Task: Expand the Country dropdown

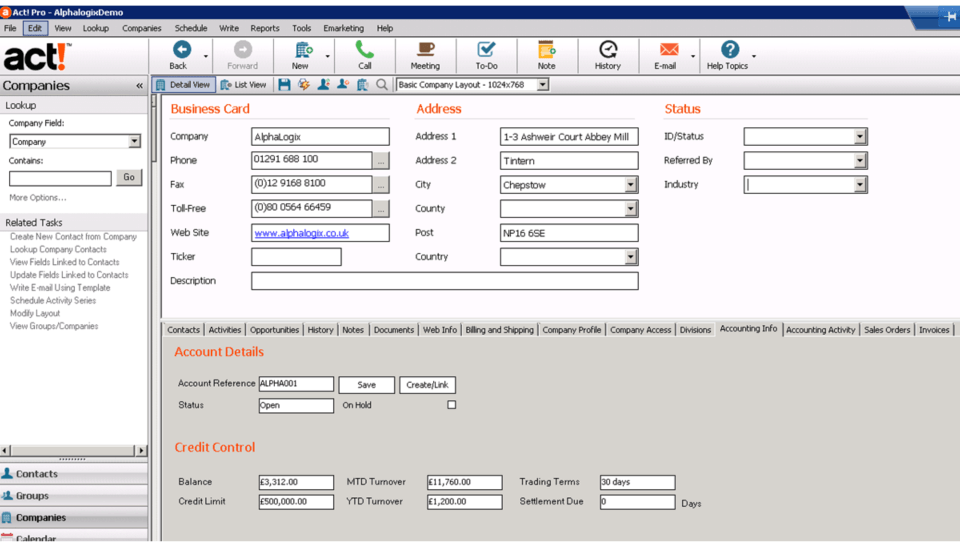Action: pos(631,257)
